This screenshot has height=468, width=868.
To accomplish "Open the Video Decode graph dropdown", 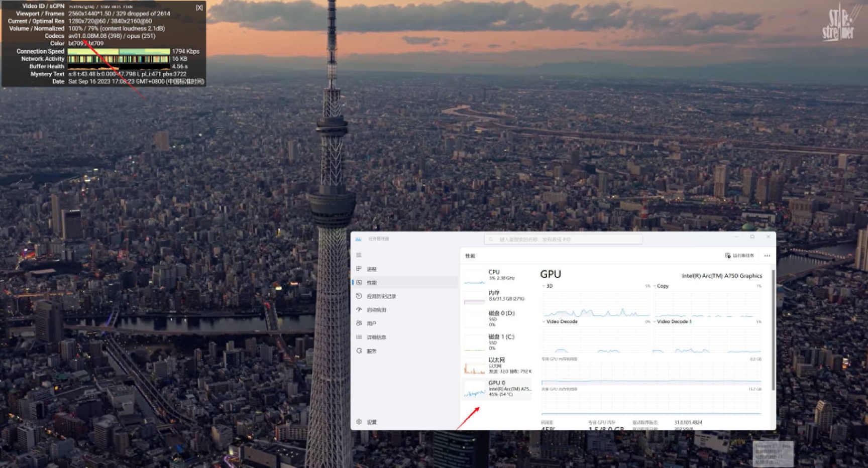I will [560, 321].
